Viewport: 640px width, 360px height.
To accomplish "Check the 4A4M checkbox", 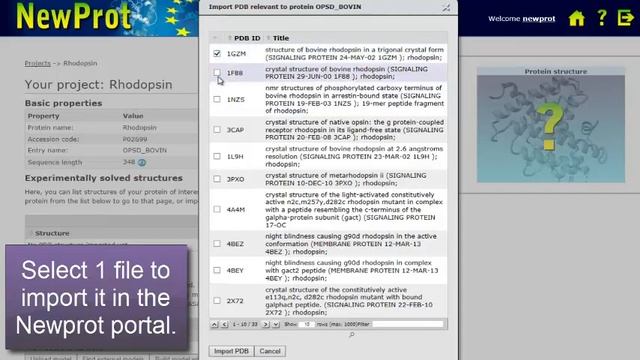I will (217, 209).
